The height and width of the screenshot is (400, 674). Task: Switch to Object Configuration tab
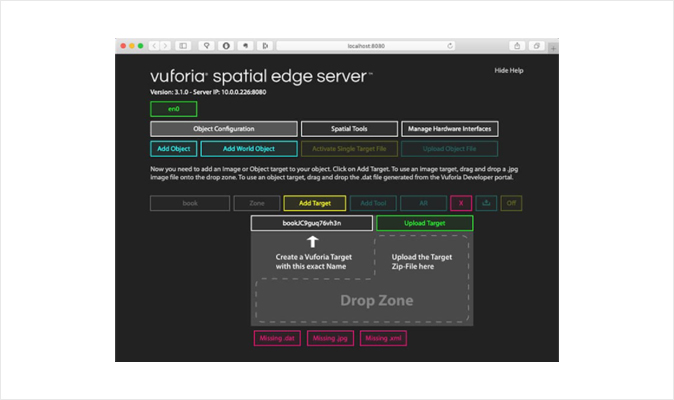[x=224, y=128]
